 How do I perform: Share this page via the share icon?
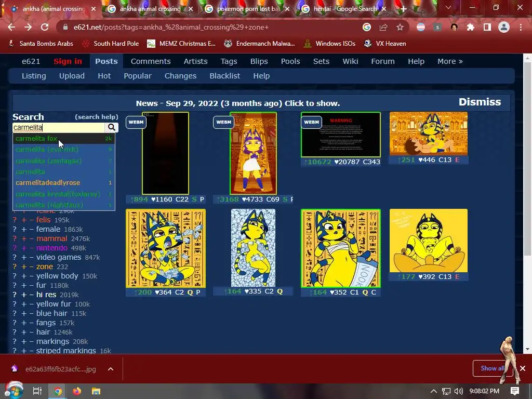383,27
